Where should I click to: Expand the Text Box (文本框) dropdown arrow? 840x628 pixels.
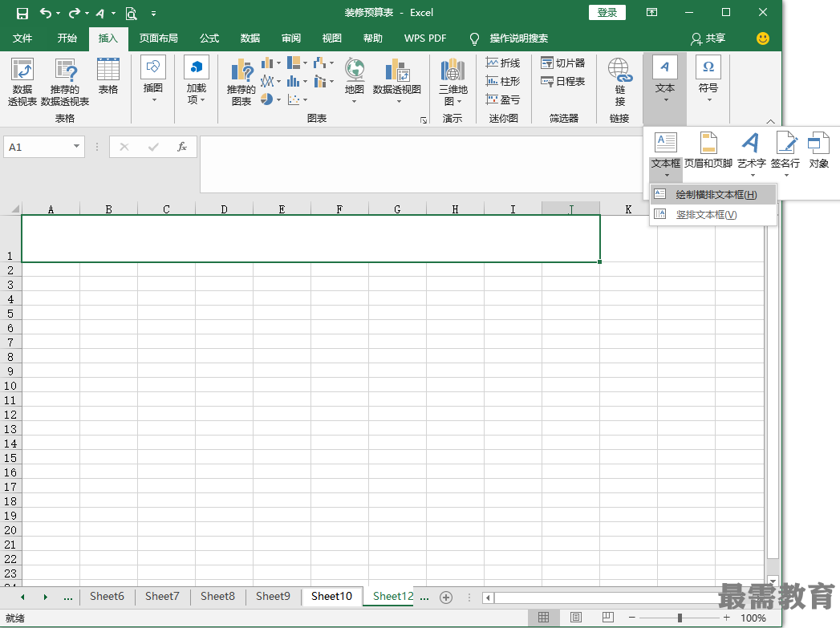[667, 175]
